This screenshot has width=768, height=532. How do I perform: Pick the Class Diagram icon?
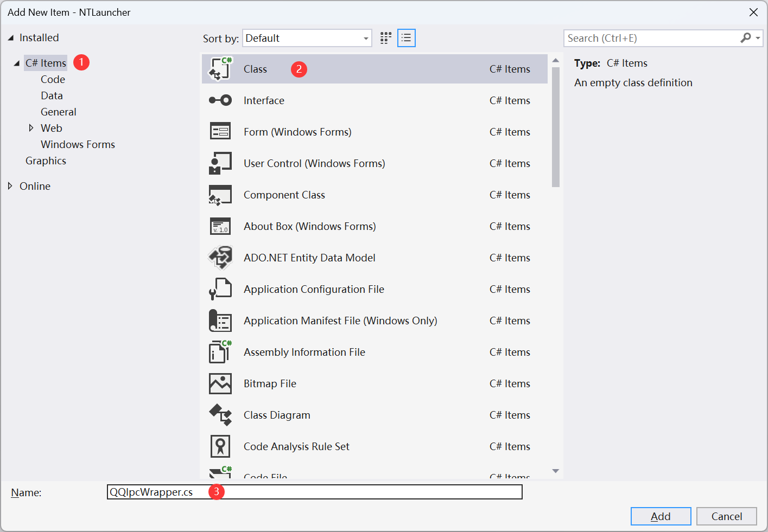(x=220, y=415)
